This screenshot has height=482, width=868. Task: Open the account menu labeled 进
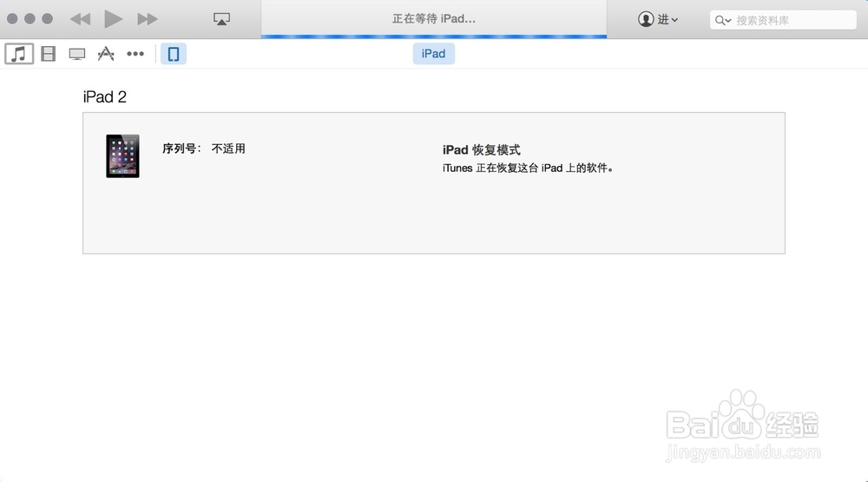658,19
